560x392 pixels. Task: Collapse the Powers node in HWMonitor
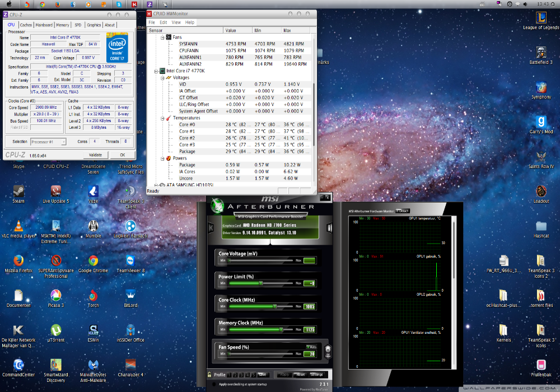click(x=162, y=158)
